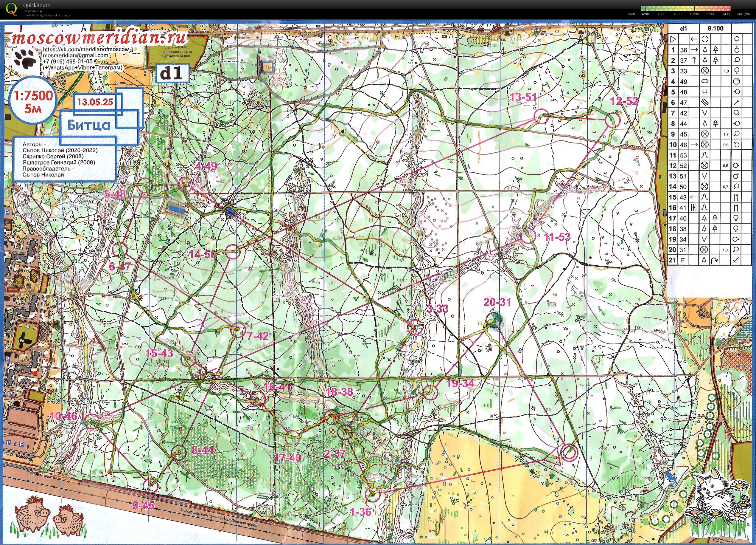The width and height of the screenshot is (756, 545).
Task: Click the control circle for 12-52
Action: click(613, 120)
